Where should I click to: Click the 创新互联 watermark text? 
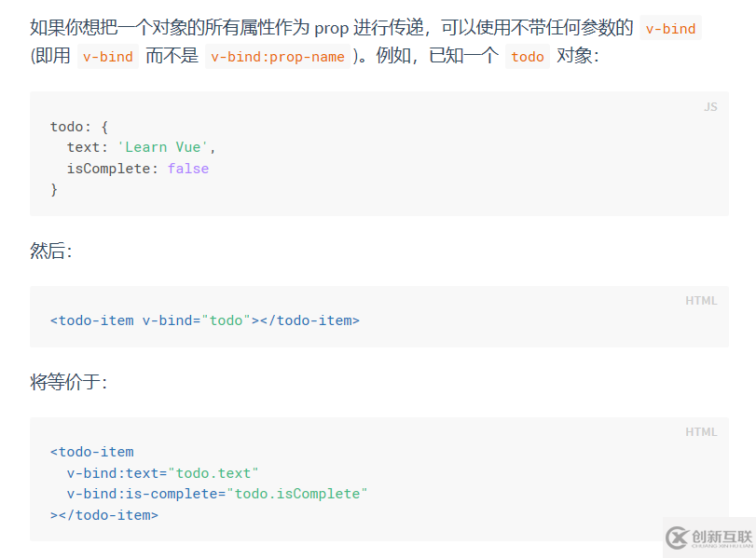click(722, 536)
